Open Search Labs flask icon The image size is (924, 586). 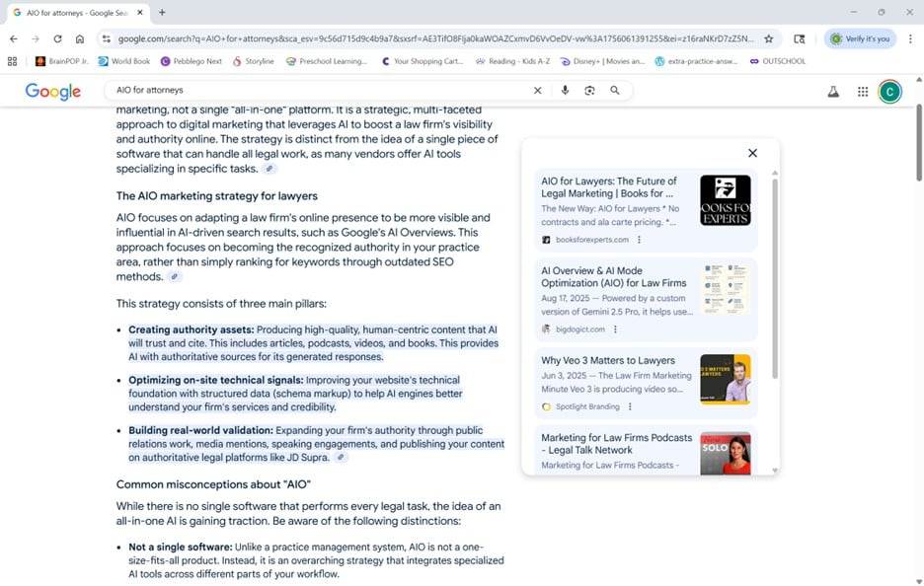[x=833, y=92]
